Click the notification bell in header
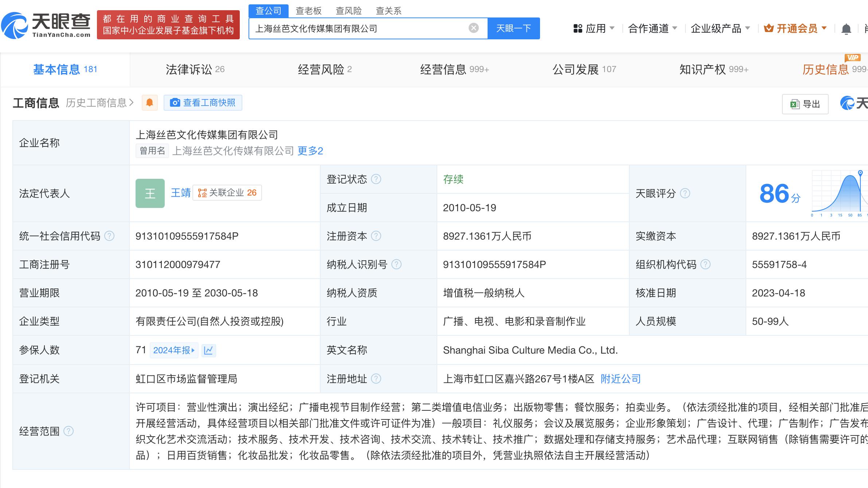Viewport: 868px width, 488px height. coord(846,29)
